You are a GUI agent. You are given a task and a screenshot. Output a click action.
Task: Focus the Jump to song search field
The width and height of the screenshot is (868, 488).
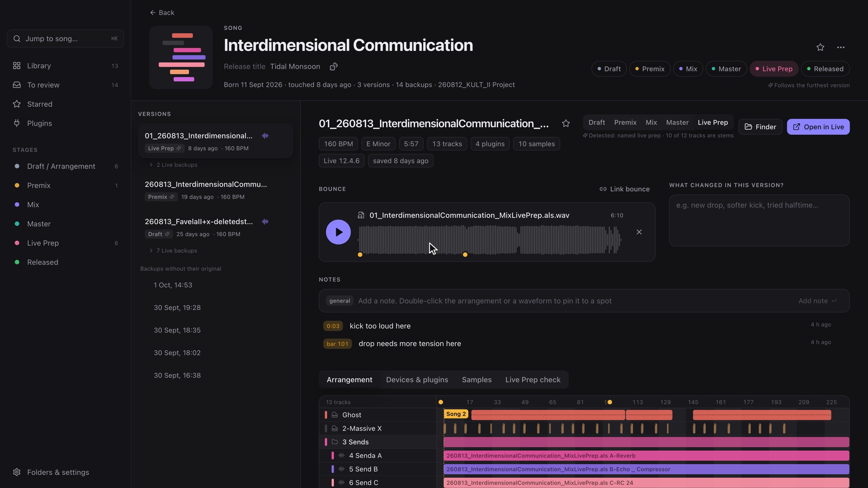tap(65, 38)
